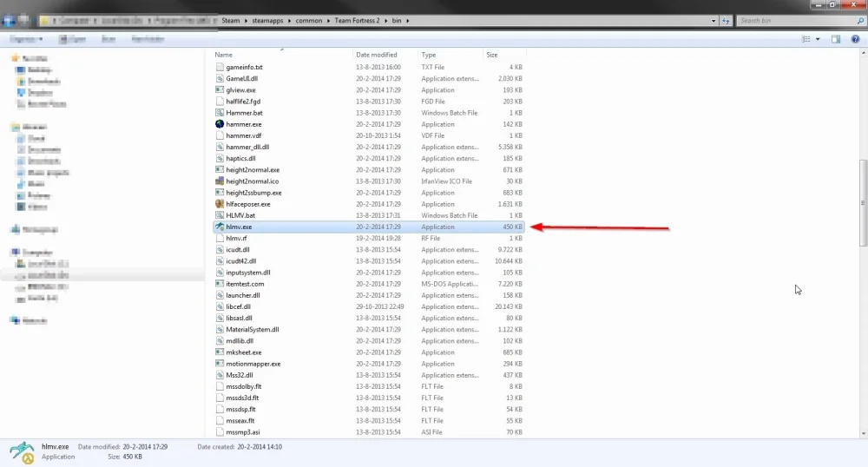This screenshot has width=868, height=467.
Task: Select the icudt42.dll file name
Action: [x=240, y=261]
